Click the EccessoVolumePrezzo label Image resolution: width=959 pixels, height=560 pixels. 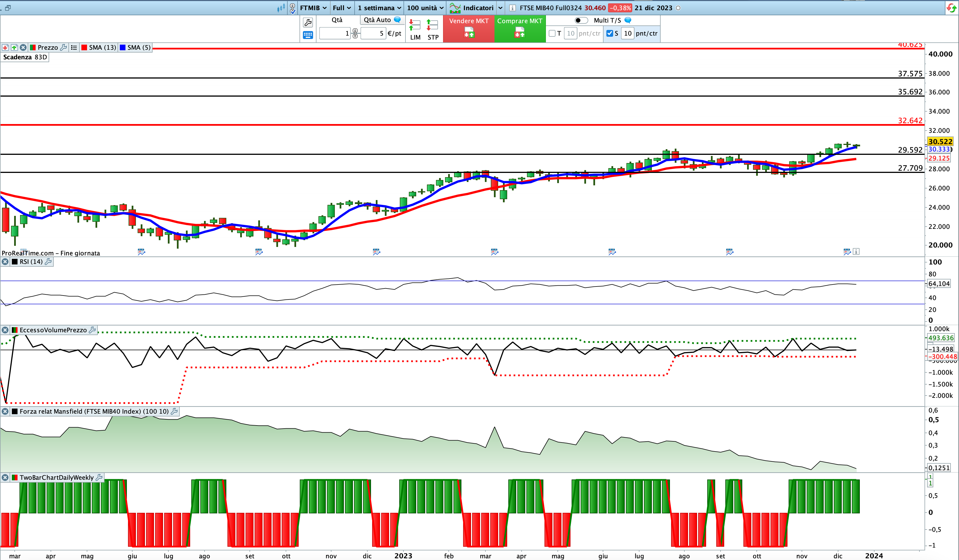[x=53, y=330]
